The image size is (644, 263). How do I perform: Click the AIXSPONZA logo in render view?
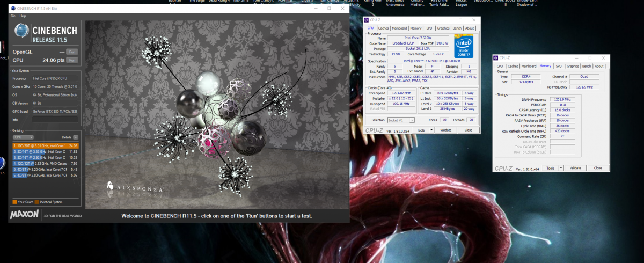[x=134, y=188]
